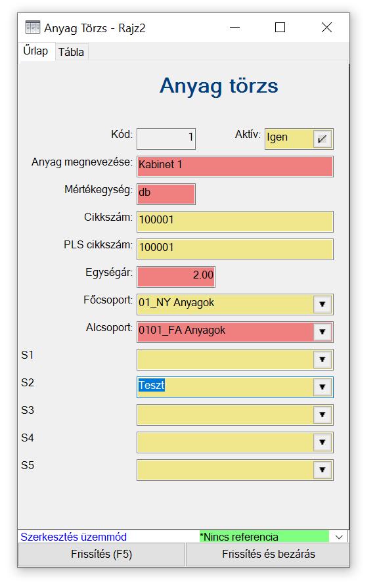Click the Frissítés (F5) button

[x=102, y=554]
